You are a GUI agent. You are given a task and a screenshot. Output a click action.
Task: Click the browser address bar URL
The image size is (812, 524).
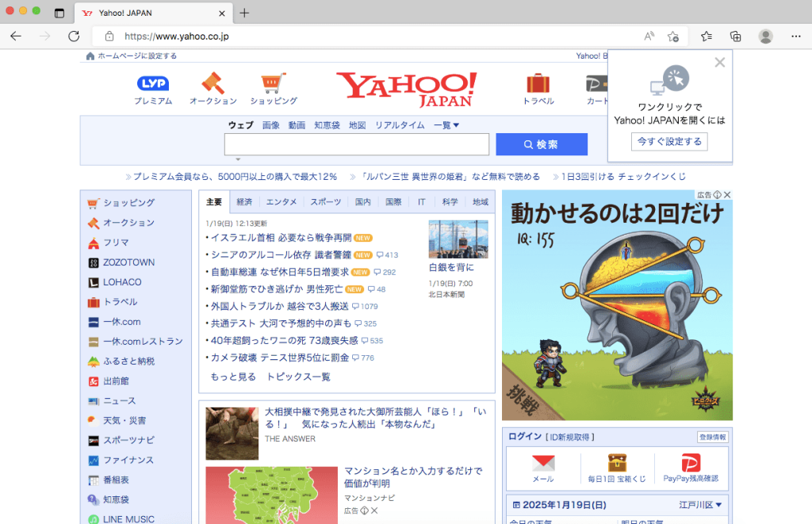(x=177, y=36)
